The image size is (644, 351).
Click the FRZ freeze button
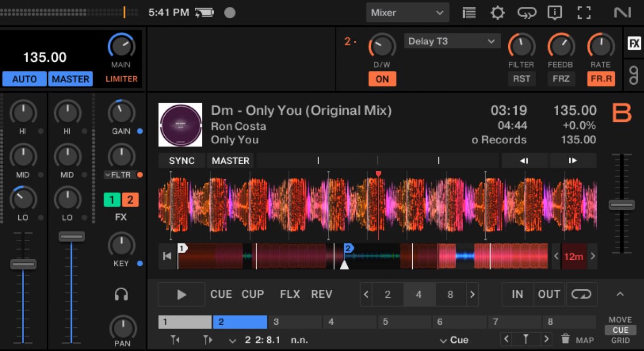561,79
